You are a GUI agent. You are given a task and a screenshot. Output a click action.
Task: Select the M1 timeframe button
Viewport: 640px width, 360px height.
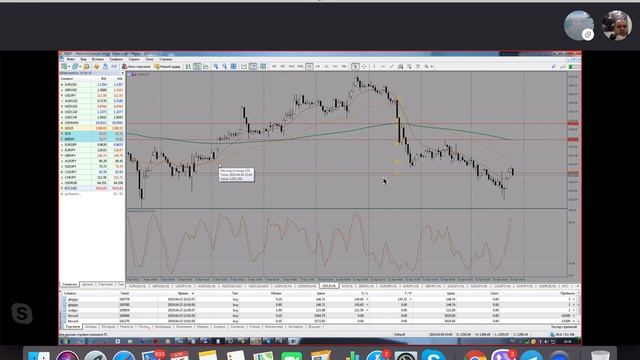tap(274, 66)
